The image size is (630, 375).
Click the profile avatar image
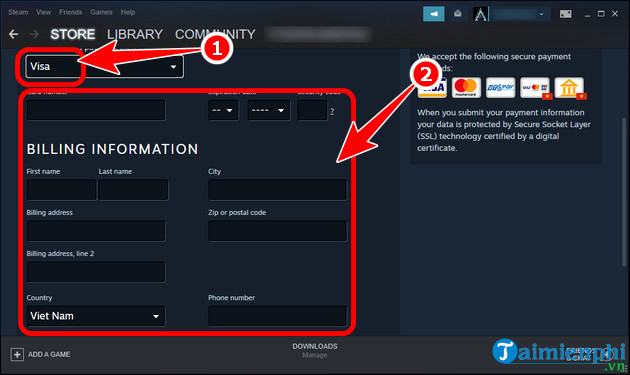[x=481, y=14]
